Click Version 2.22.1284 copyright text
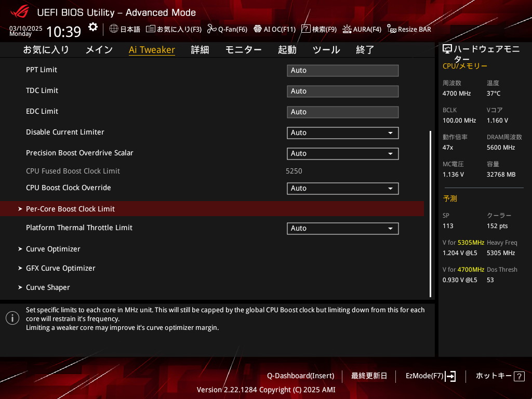Viewport: 532px width, 399px height. [x=266, y=390]
